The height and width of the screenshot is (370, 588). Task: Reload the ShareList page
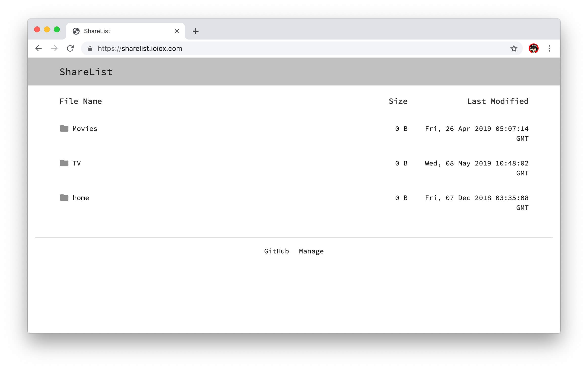(70, 48)
